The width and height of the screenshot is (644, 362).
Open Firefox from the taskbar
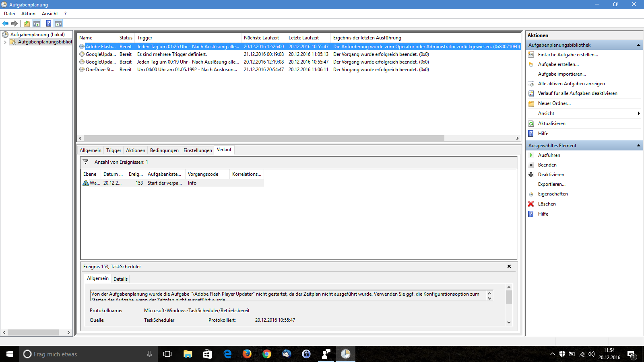click(247, 354)
